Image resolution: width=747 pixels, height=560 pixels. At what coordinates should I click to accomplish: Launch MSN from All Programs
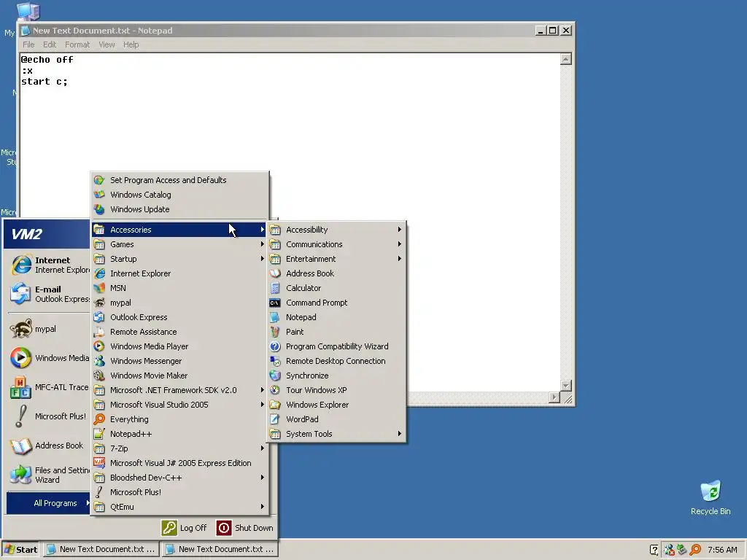click(x=180, y=288)
